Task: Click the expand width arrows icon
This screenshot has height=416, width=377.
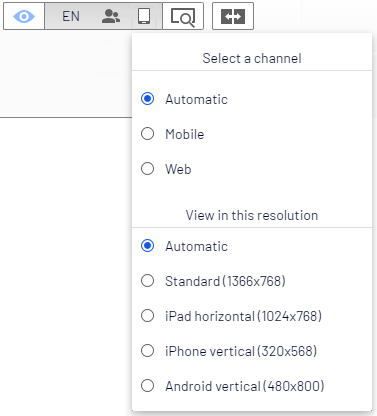Action: 233,16
